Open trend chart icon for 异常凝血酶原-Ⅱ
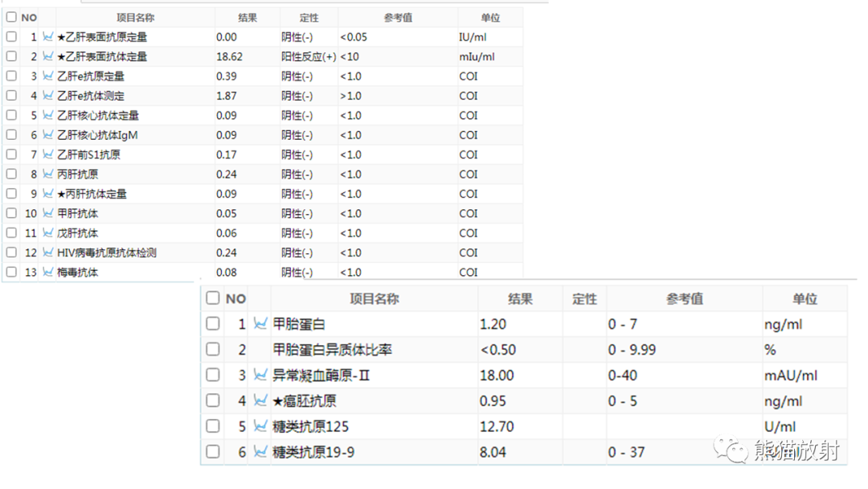The image size is (868, 489). point(260,375)
